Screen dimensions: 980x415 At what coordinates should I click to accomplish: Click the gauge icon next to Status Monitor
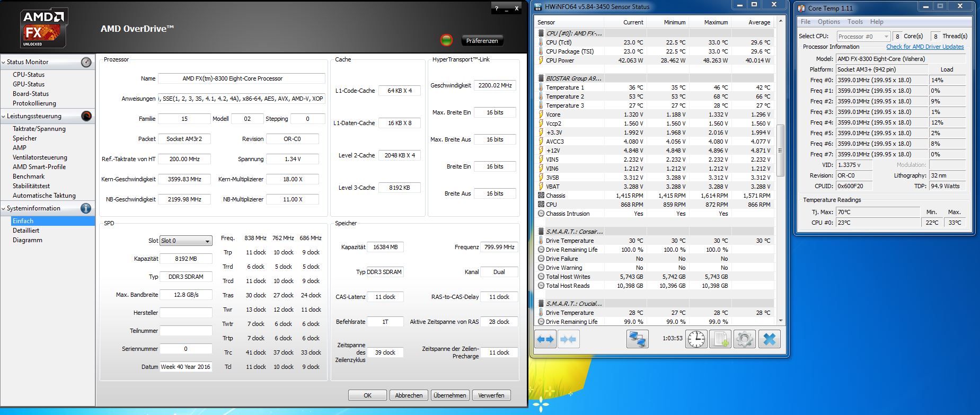86,62
